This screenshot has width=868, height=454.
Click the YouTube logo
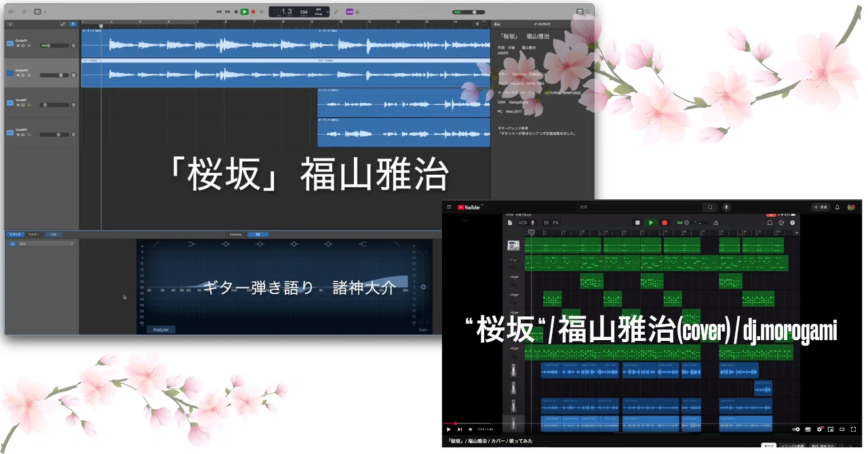[469, 207]
